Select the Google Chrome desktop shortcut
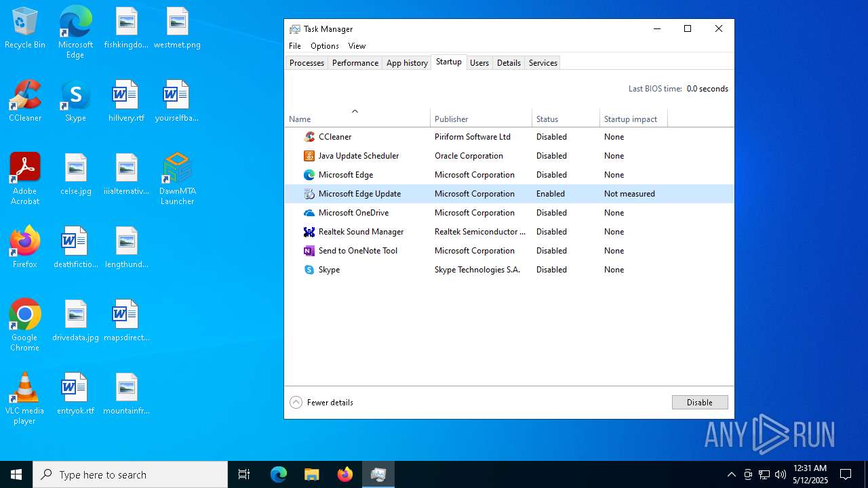Image resolution: width=868 pixels, height=488 pixels. [25, 325]
